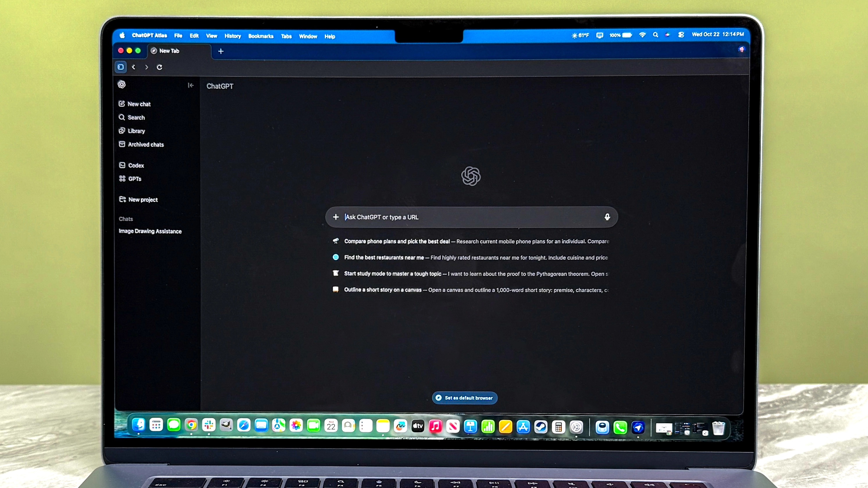
Task: Open Codex from the sidebar
Action: coord(136,165)
